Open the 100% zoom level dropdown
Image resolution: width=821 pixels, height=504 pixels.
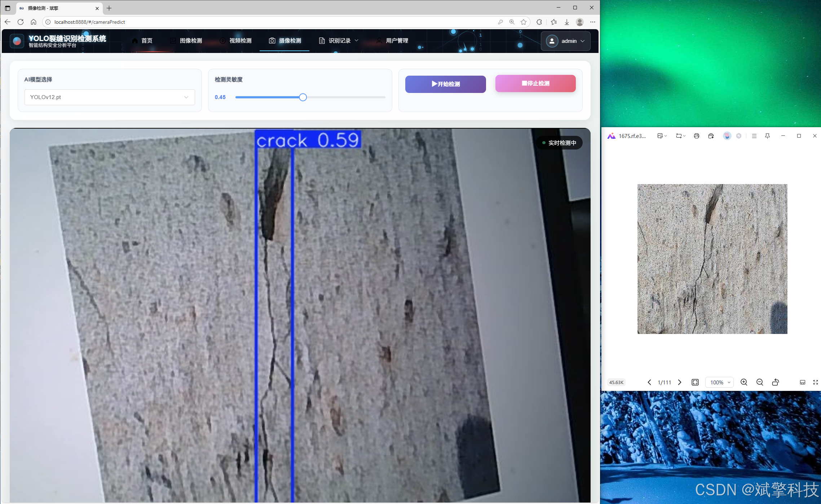click(719, 382)
